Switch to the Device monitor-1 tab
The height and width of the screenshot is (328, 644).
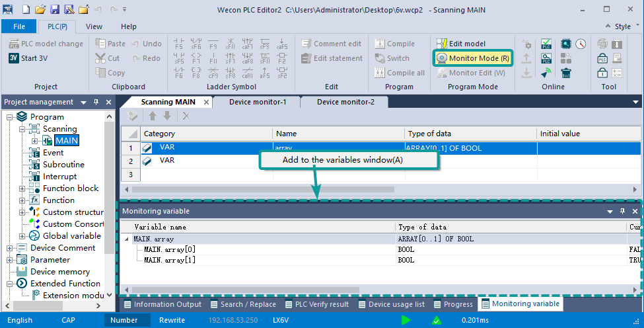click(258, 102)
